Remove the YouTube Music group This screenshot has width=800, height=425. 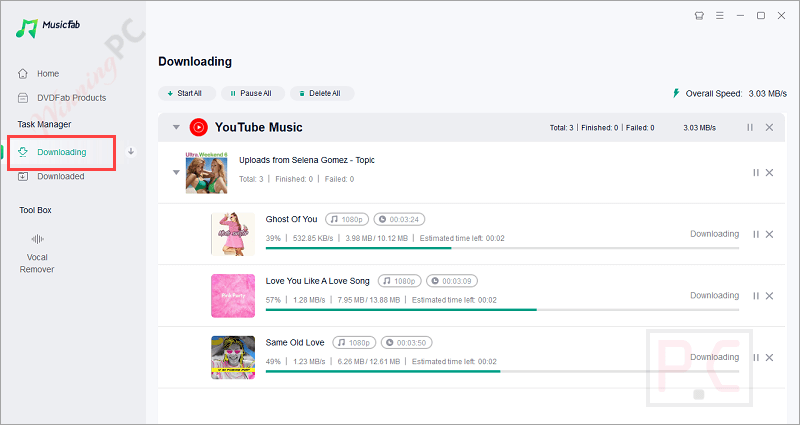point(769,127)
